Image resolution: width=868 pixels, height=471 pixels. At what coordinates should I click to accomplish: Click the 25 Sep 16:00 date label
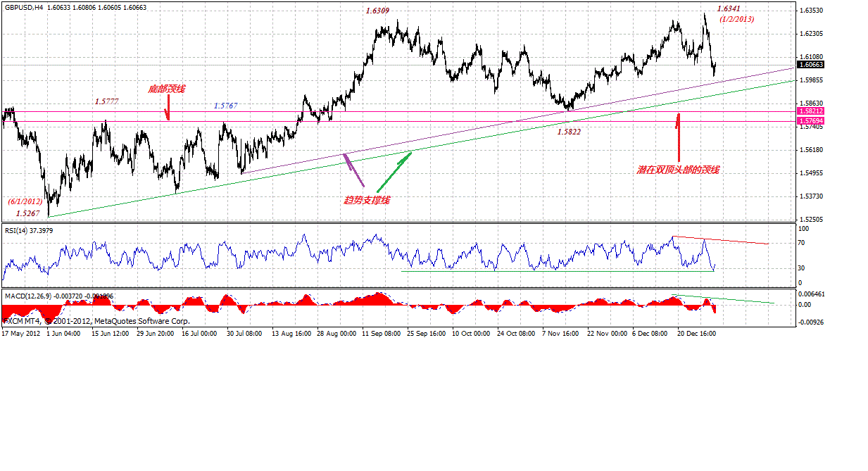pyautogui.click(x=426, y=332)
